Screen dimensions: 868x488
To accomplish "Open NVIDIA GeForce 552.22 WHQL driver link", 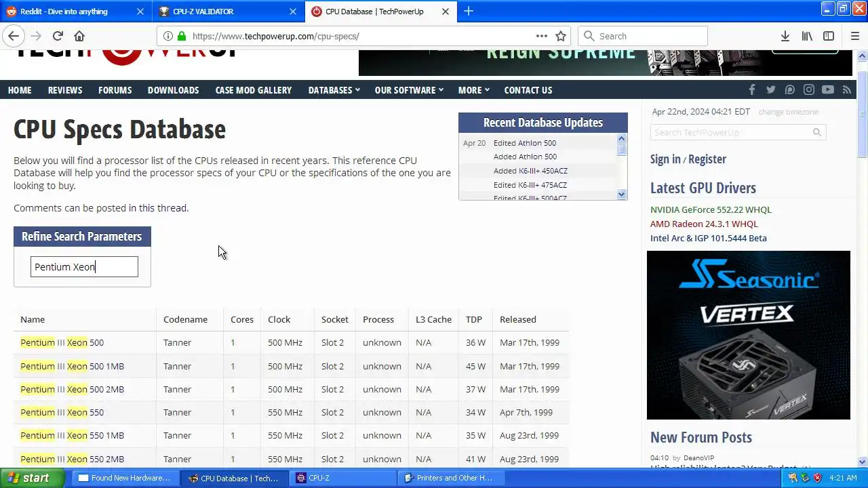I will [x=711, y=209].
